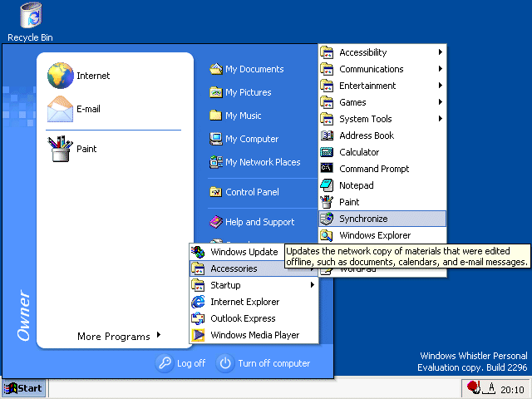Click the My Music label
Viewport: 532px width, 399px height.
tap(244, 116)
